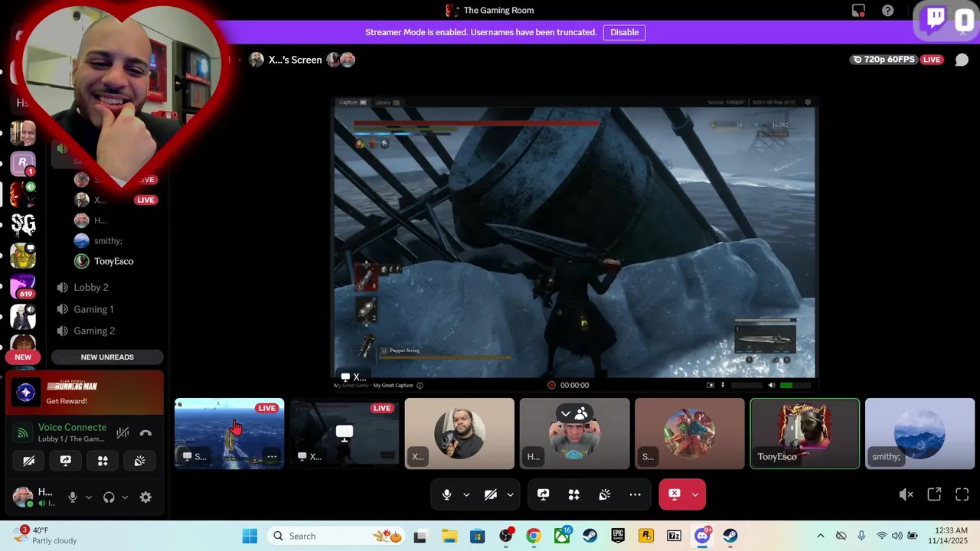Unmute the stream audio speaker icon
This screenshot has height=551, width=980.
point(906,494)
